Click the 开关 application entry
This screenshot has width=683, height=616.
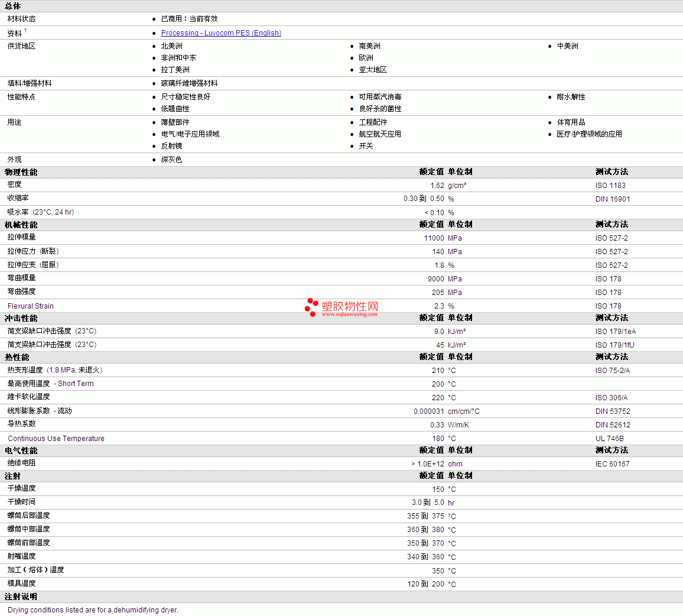point(366,145)
